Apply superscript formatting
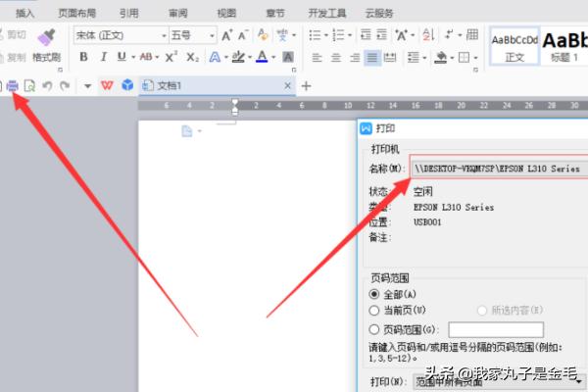This screenshot has height=392, width=588. 171,58
